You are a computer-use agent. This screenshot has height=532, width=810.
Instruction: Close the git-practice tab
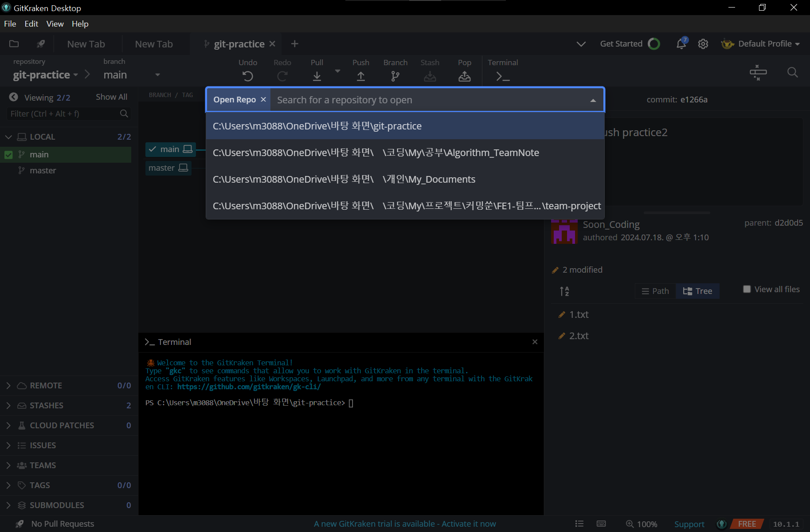272,44
